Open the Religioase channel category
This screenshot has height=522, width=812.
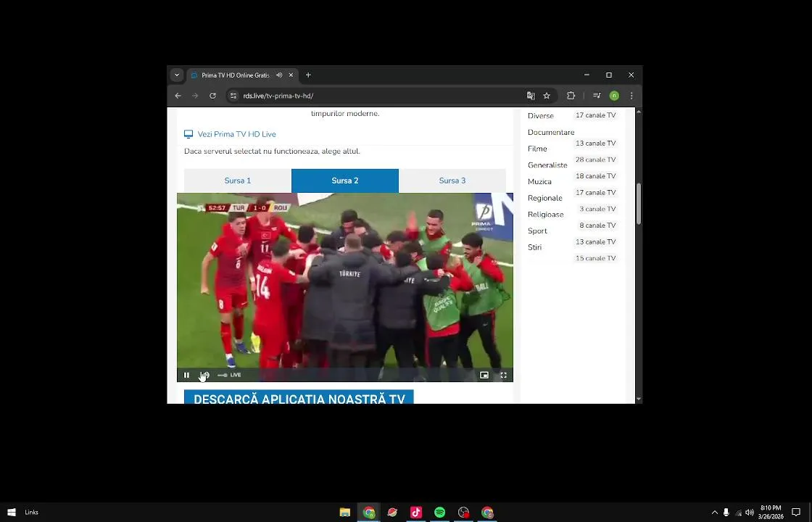pos(545,215)
